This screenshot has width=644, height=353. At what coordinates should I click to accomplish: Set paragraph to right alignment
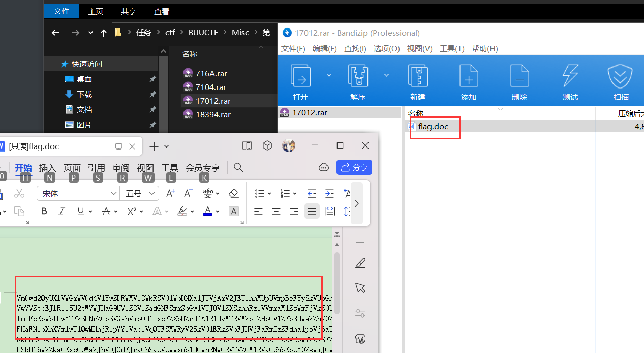294,211
